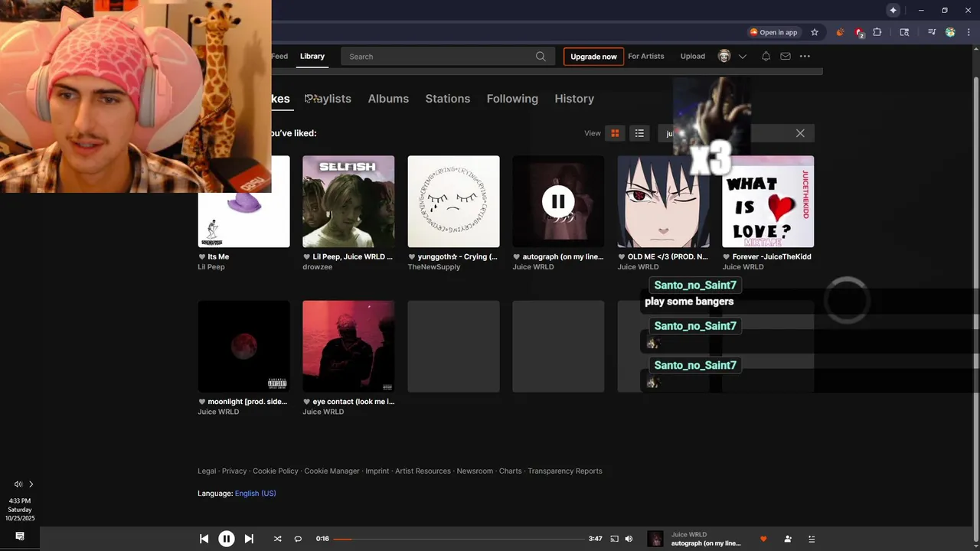
Task: Open the Chrome profile avatar
Action: tap(950, 32)
